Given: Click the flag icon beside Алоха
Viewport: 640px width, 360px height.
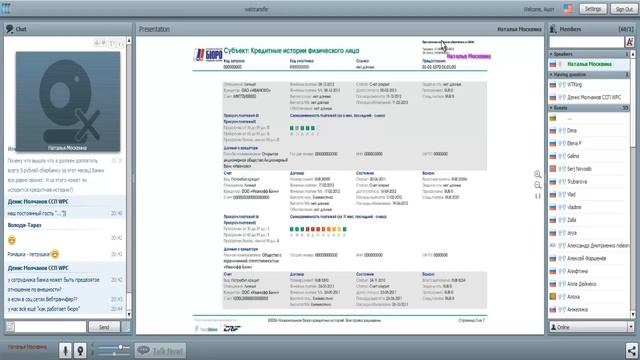Looking at the screenshot, I should (553, 297).
